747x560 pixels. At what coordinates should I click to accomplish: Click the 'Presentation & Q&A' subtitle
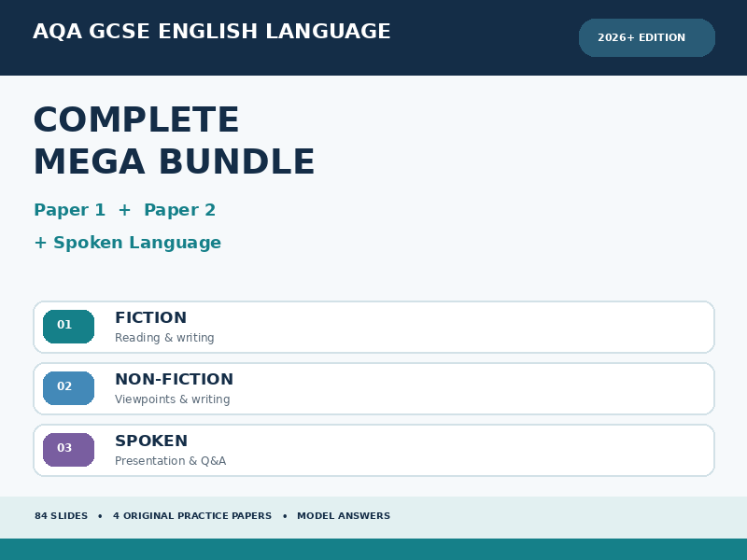click(171, 461)
